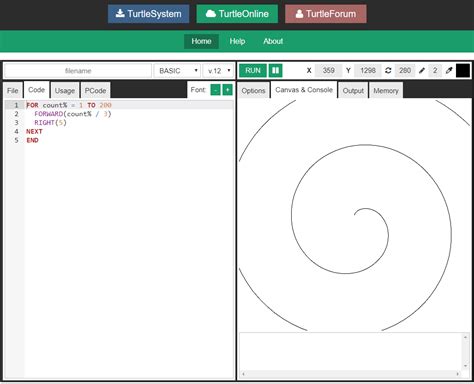Expand the BASIC language dropdown
This screenshot has width=474, height=384.
[177, 71]
